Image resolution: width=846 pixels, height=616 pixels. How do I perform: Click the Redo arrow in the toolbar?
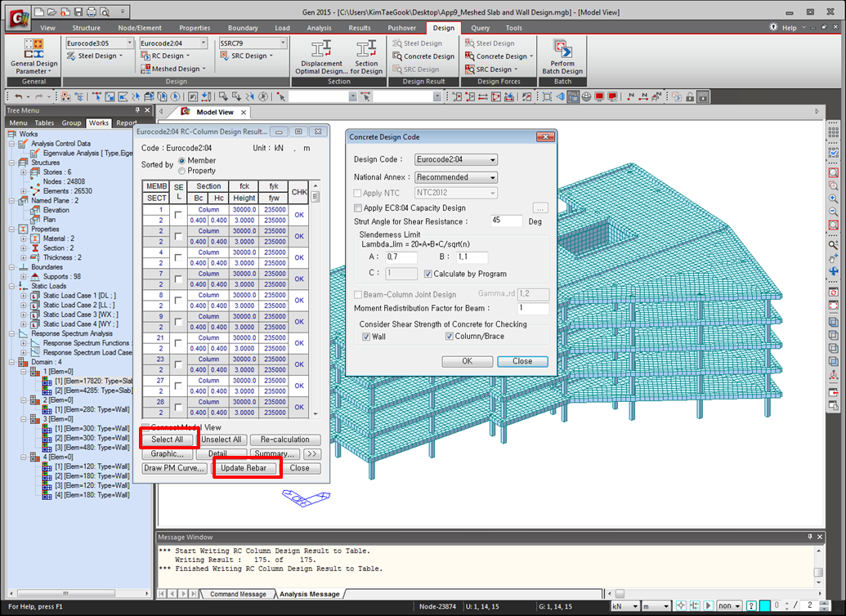click(39, 96)
